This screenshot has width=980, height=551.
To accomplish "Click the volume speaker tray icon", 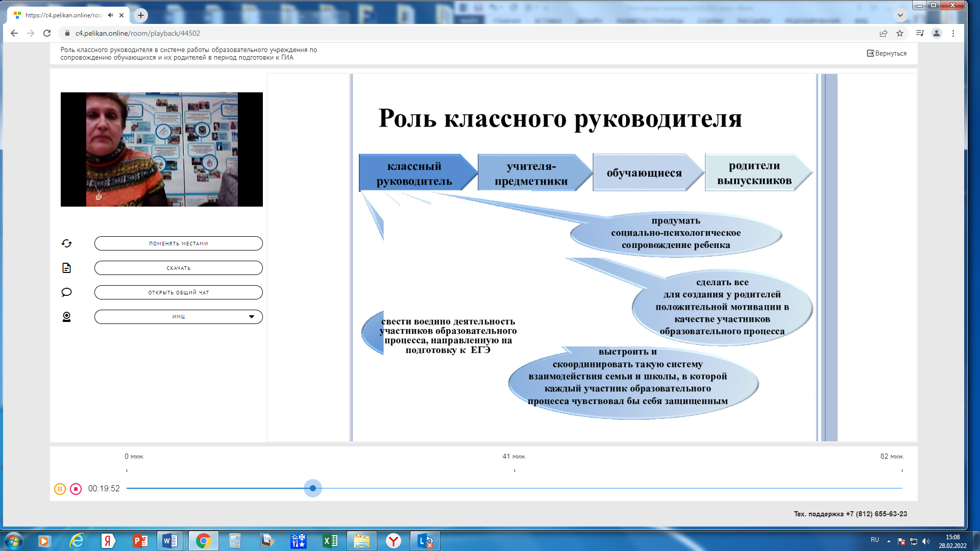I will [x=926, y=541].
